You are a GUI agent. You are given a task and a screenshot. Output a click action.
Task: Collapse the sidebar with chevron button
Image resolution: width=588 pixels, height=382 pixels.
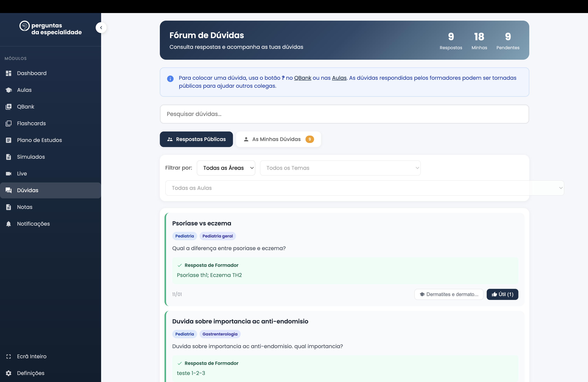point(101,28)
